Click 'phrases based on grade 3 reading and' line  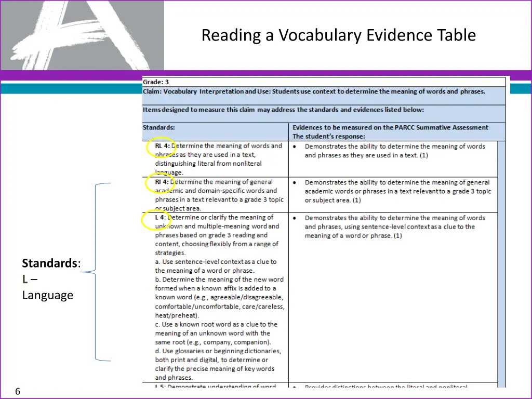(211, 235)
